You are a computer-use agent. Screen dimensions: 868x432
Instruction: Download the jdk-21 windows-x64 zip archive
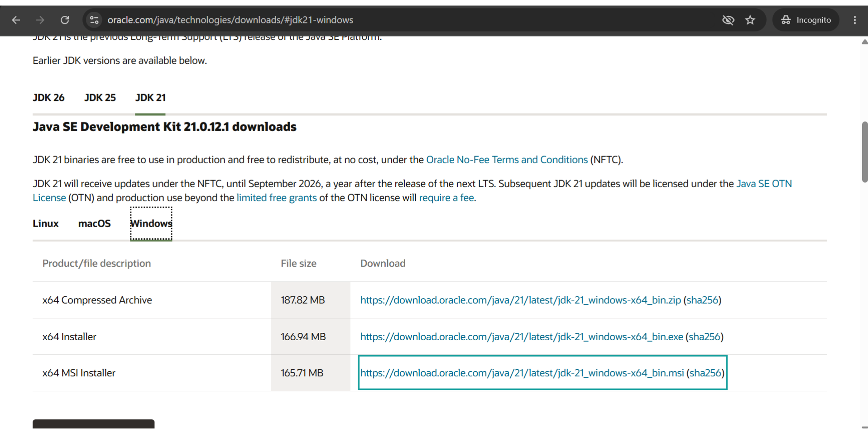[520, 300]
